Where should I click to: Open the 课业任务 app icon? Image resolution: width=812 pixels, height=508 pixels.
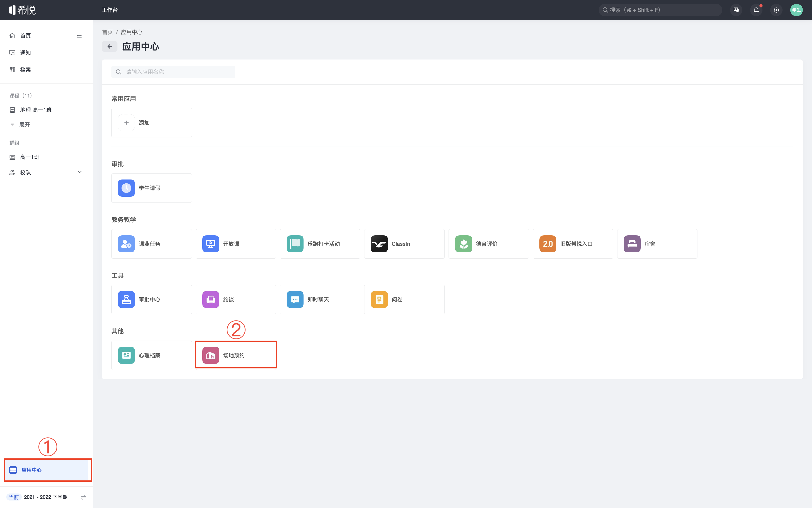click(x=126, y=244)
